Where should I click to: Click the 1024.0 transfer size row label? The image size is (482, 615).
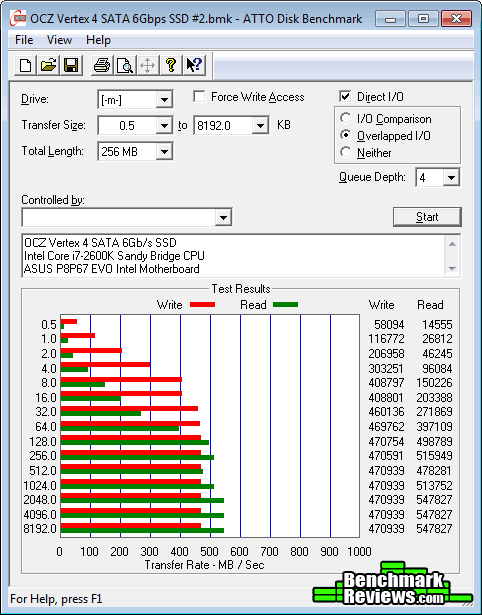click(40, 486)
